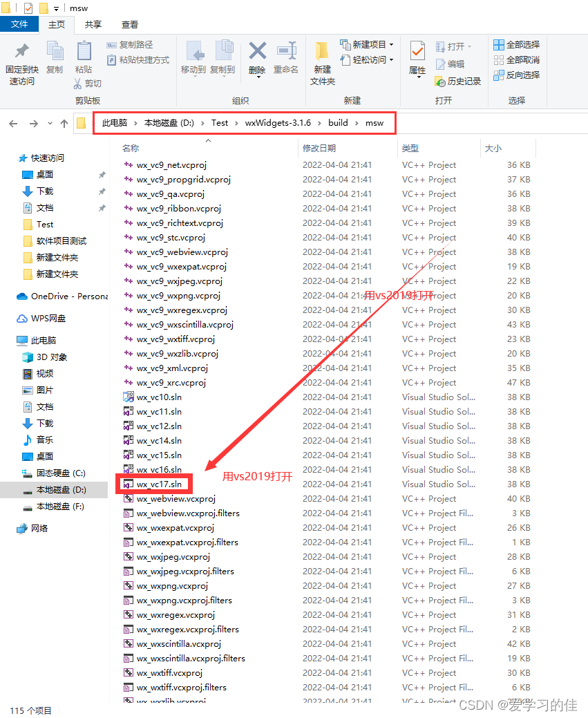
Task: Click the 音乐 music note item
Action: coord(38,440)
